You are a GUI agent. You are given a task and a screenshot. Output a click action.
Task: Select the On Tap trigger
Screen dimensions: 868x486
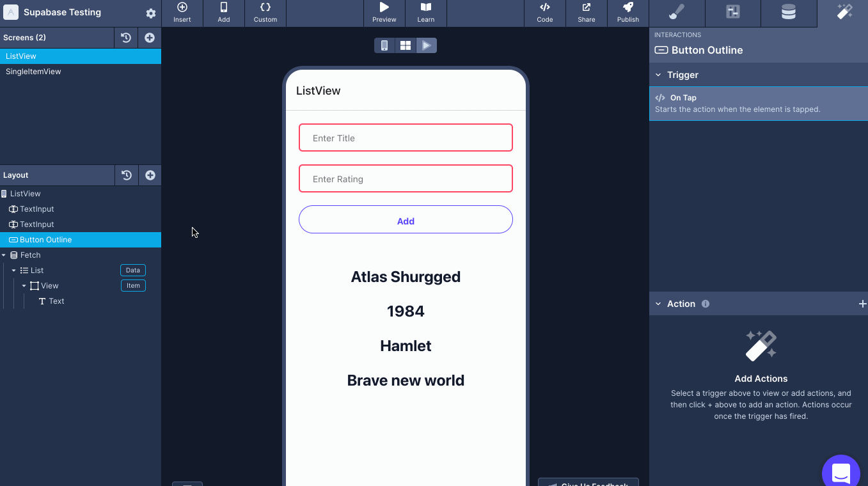[759, 104]
